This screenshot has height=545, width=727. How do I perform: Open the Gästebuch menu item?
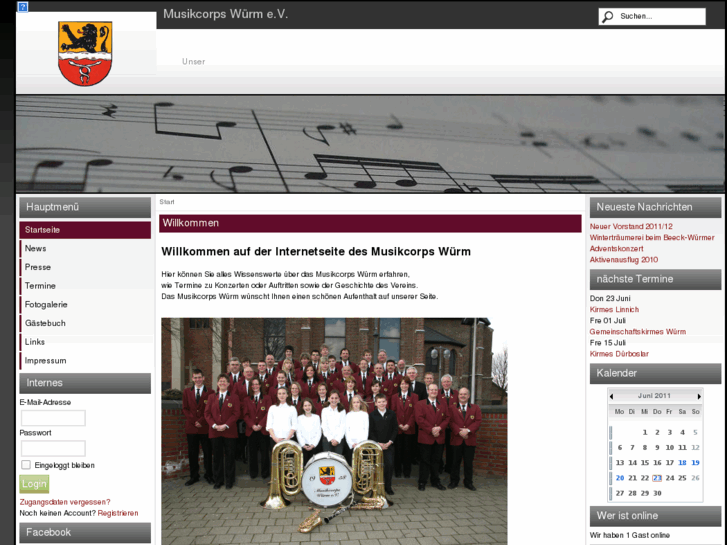pos(85,323)
